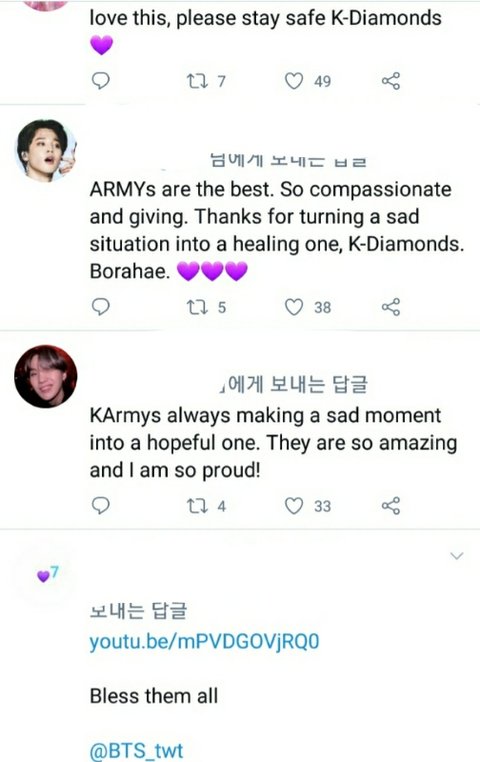
Task: Share the 'stay safe K-Diamonds' tweet
Action: (391, 81)
